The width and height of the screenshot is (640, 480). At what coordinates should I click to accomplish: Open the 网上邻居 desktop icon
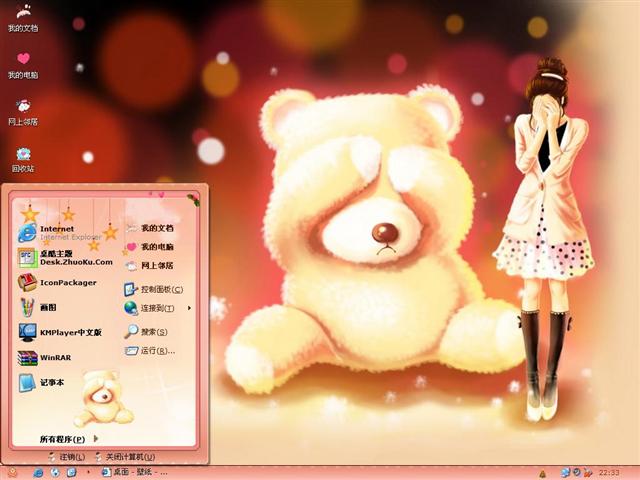[x=23, y=112]
